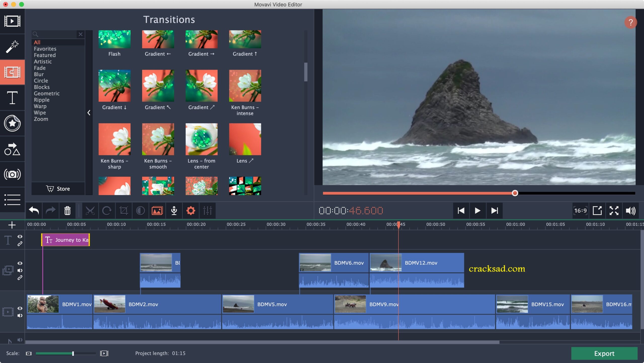
Task: Select the Color Correction tool
Action: [140, 210]
